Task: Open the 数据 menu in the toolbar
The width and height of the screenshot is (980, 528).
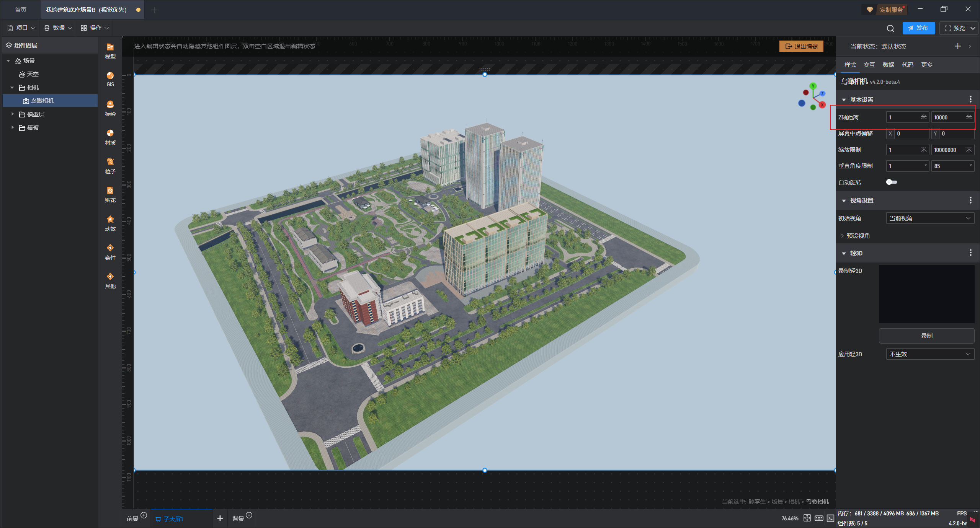Action: click(58, 28)
